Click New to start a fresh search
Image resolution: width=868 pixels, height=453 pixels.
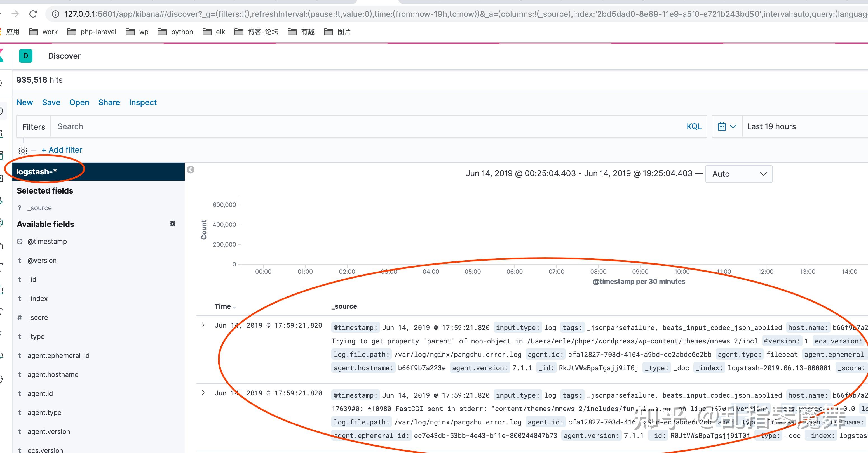coord(24,102)
